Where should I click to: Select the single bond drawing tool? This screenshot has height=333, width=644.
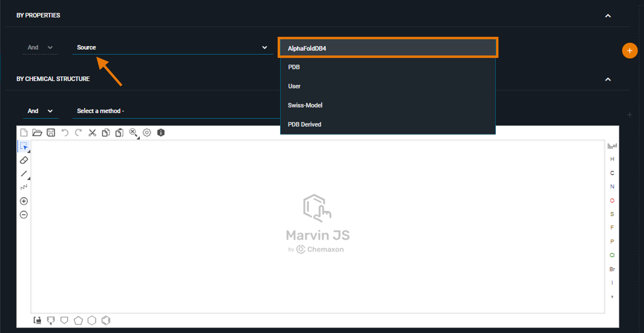point(24,174)
